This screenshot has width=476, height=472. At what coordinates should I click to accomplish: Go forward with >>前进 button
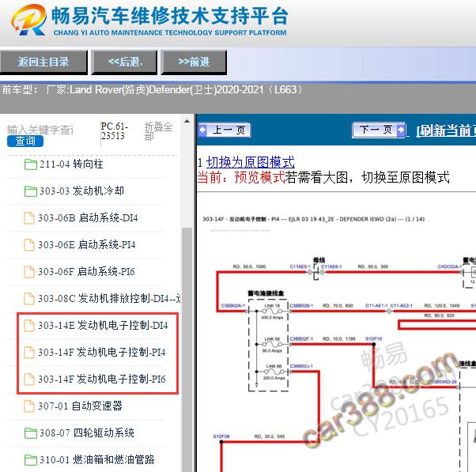(194, 62)
